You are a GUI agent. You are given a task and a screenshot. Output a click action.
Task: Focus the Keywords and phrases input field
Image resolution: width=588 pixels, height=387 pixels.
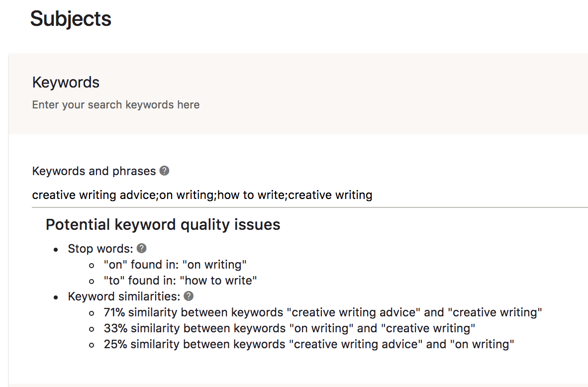click(x=448, y=195)
